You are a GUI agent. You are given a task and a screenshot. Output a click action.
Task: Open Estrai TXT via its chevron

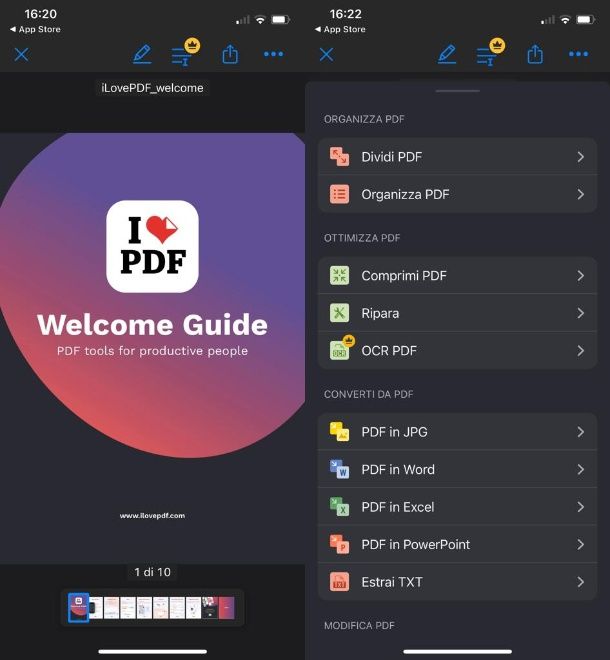point(581,582)
